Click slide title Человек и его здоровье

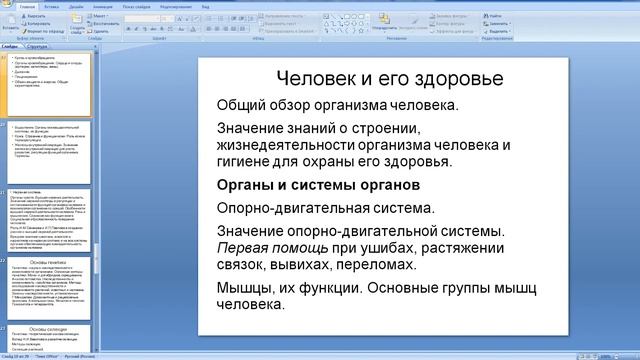coord(390,78)
